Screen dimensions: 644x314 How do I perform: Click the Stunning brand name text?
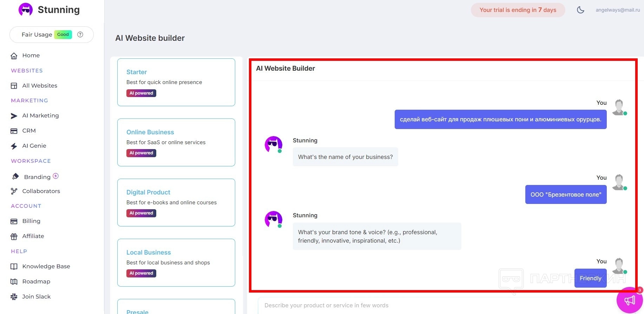(59, 10)
